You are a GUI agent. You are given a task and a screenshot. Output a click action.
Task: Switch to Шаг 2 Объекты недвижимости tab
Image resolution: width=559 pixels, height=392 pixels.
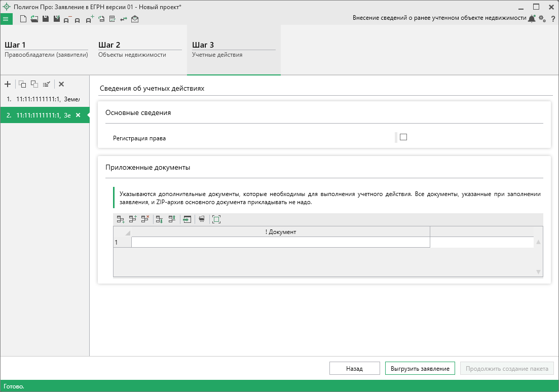[139, 50]
